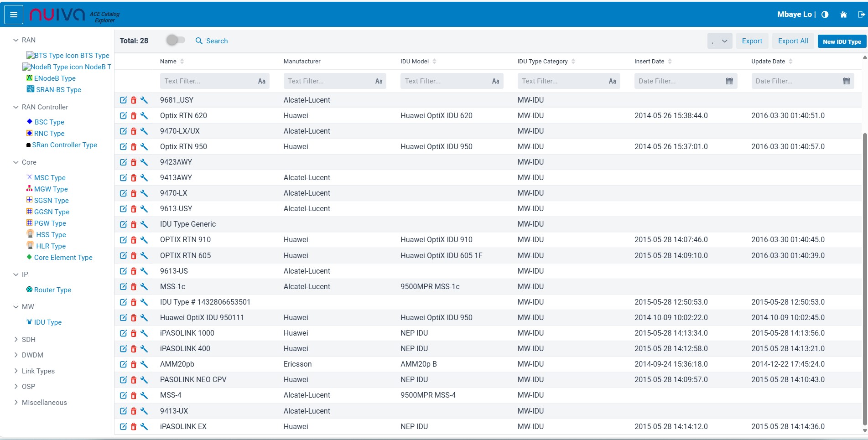Expand the SDH tree section

point(16,340)
